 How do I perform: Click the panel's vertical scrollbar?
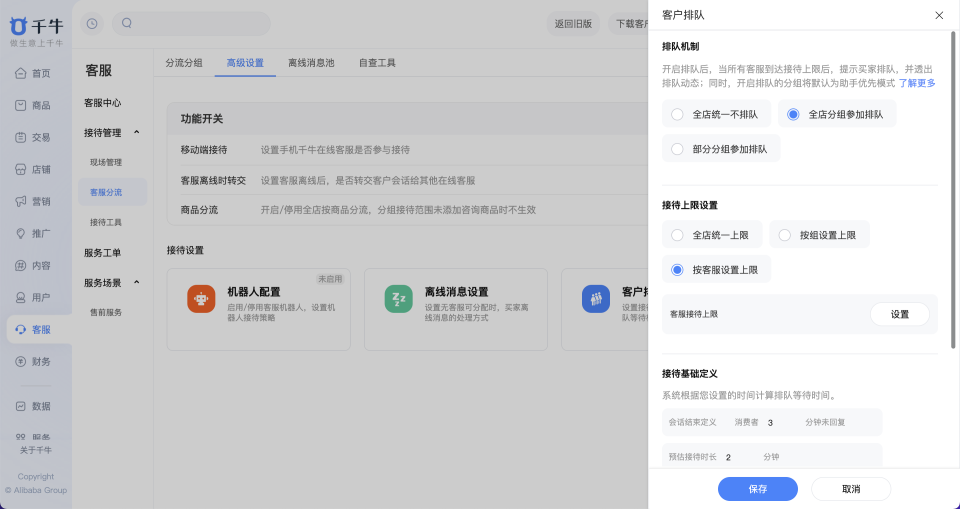pos(953,190)
